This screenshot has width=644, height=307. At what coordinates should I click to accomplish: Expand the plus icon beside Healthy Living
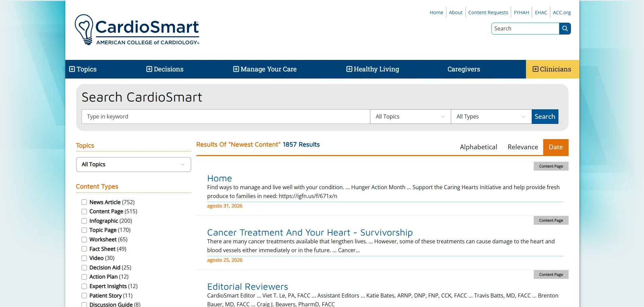(x=349, y=69)
